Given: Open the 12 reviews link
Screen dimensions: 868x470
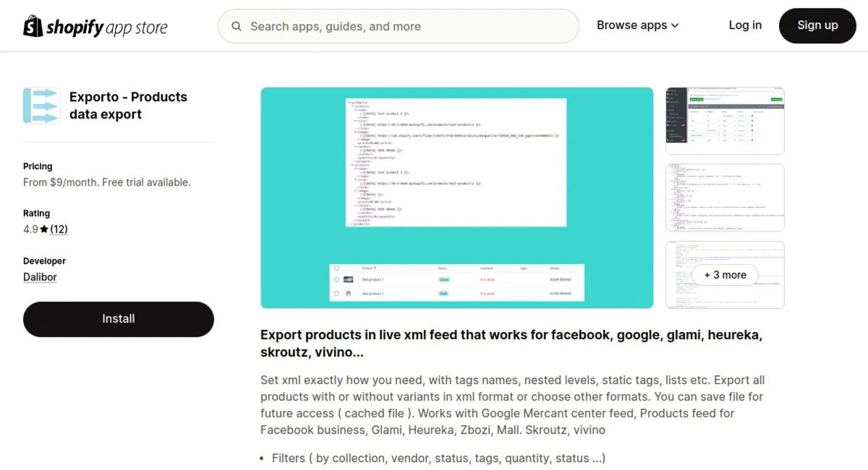Looking at the screenshot, I should click(59, 229).
